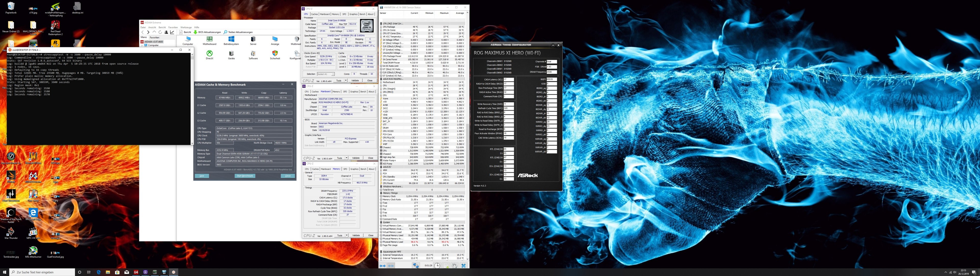Screen dimensions: 980x276
Task: Switch to SPD tab in top CPU-Z window
Action: [x=344, y=14]
